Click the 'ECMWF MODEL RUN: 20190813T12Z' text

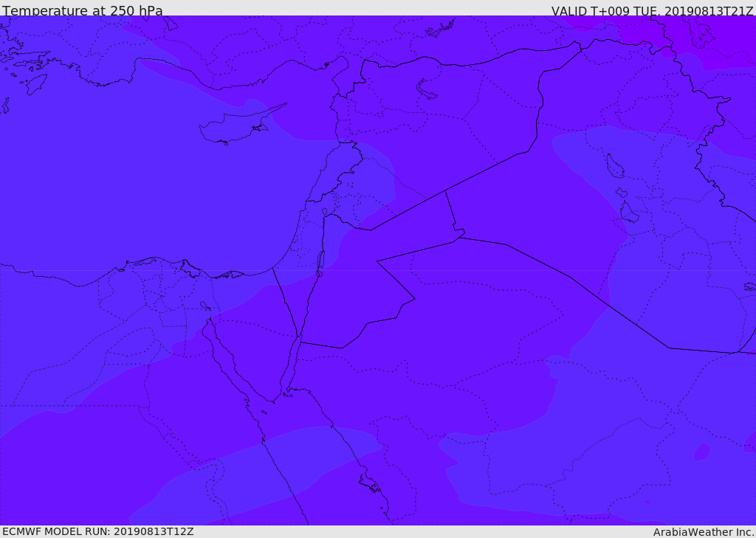coord(98,531)
